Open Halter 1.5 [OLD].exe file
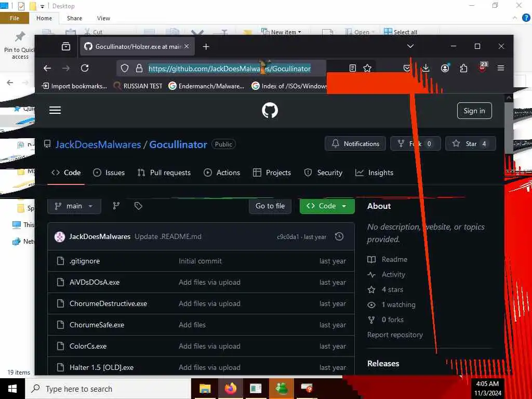The image size is (532, 399). [x=101, y=367]
